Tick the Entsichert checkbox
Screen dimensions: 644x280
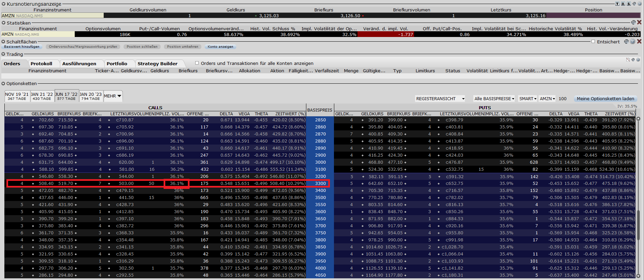click(x=593, y=42)
